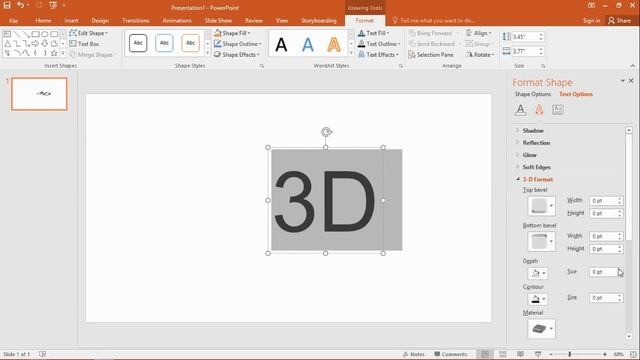Apply the blue WordArt A style
The height and width of the screenshot is (360, 640).
point(308,44)
